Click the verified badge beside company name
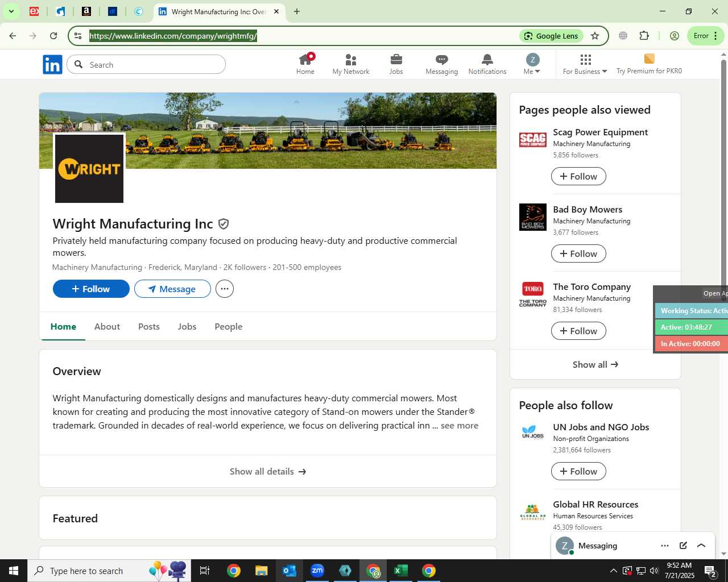This screenshot has width=728, height=582. pyautogui.click(x=224, y=224)
